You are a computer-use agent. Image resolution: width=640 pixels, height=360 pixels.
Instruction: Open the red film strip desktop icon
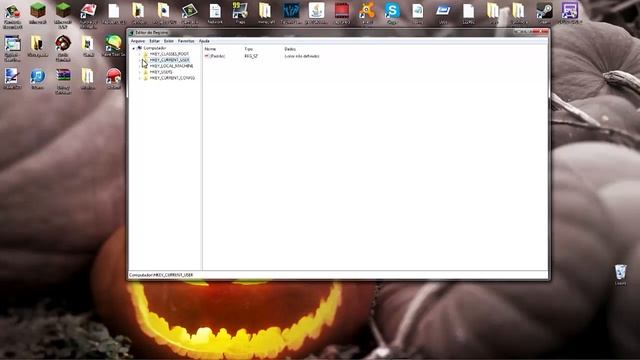342,10
